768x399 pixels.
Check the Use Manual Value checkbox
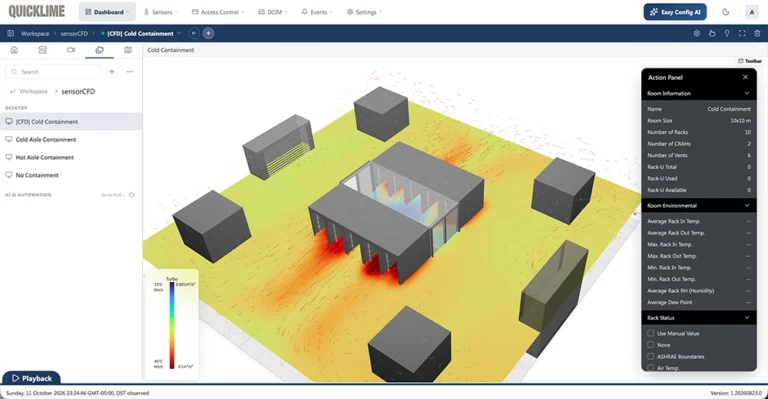(650, 333)
